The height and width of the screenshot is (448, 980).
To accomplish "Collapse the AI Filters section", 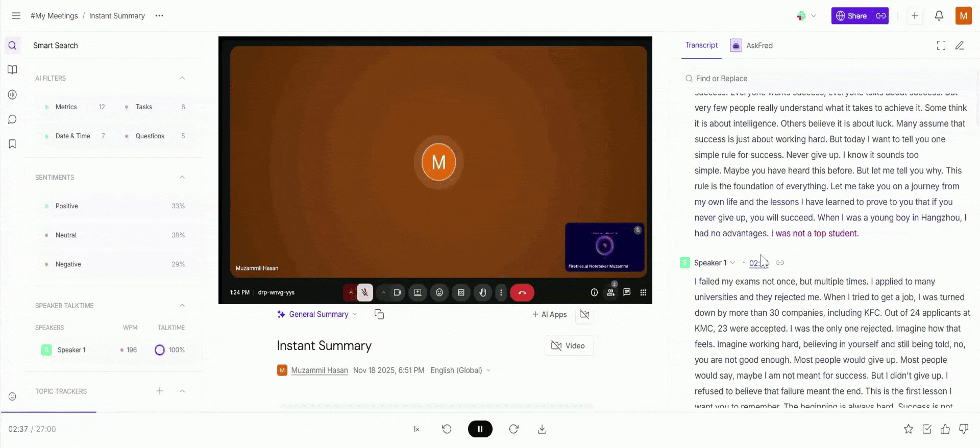I will [182, 78].
